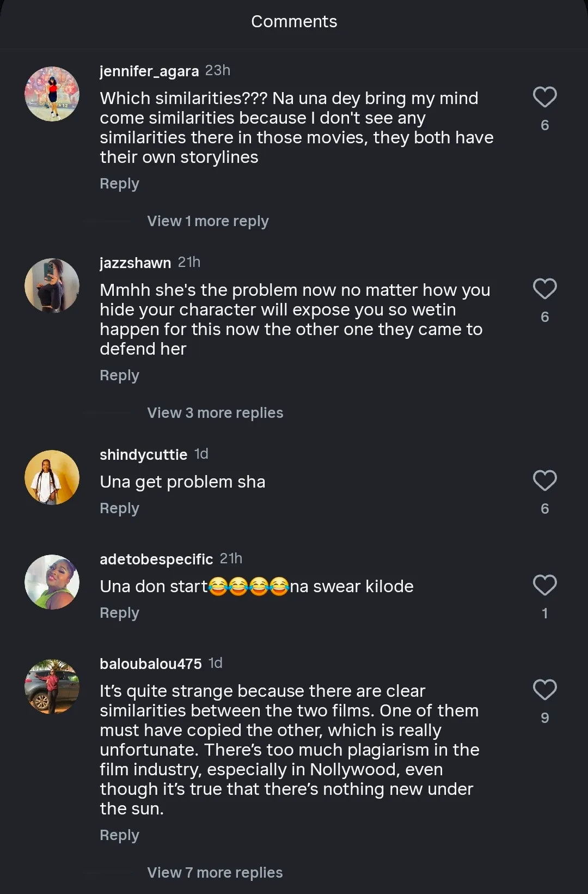The image size is (588, 894).
Task: Open jazzshawn's profile avatar
Action: point(52,285)
